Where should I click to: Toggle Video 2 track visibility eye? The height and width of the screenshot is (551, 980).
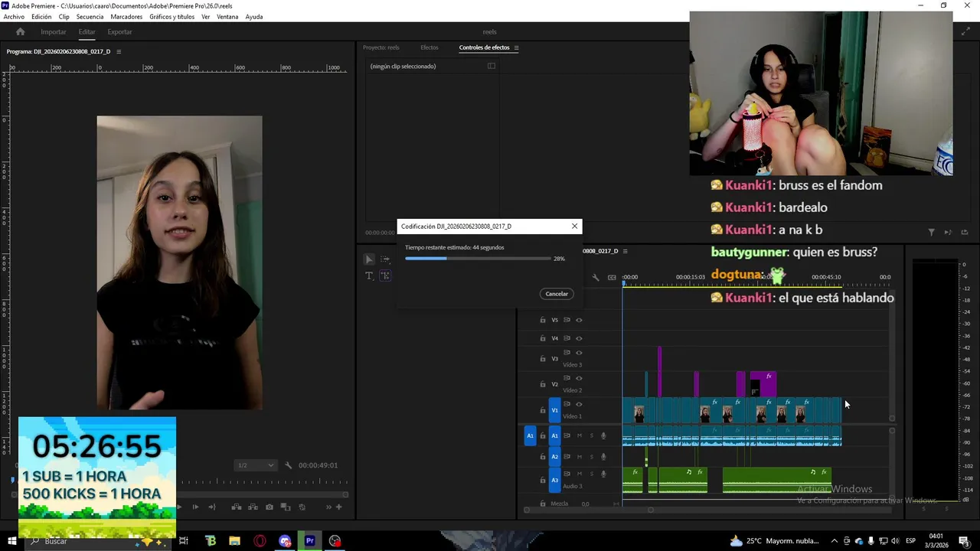(x=579, y=378)
